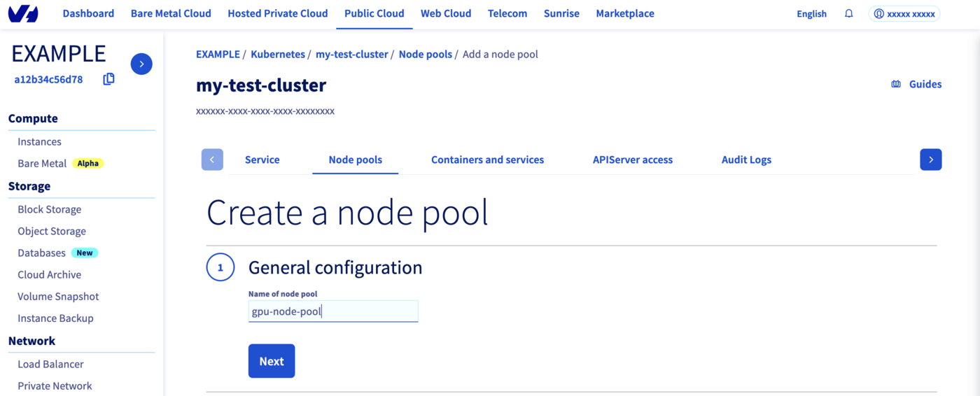
Task: Click the Name of node pool field
Action: click(333, 311)
